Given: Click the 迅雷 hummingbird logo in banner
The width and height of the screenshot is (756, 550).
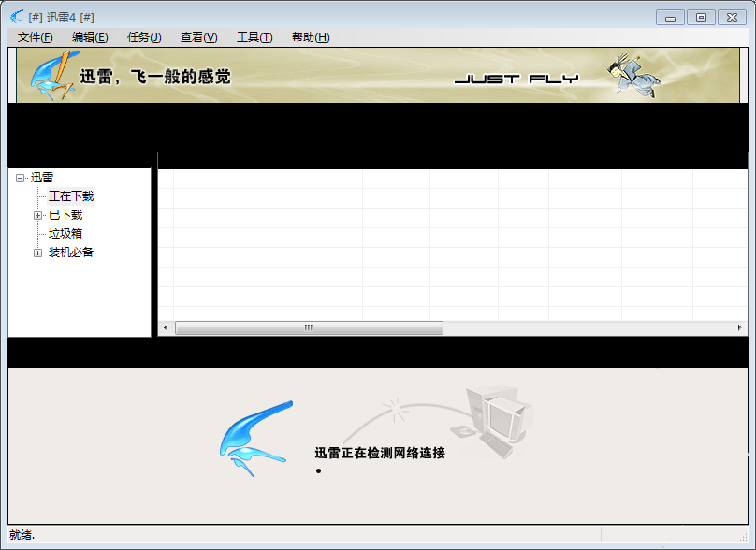Looking at the screenshot, I should coord(54,75).
